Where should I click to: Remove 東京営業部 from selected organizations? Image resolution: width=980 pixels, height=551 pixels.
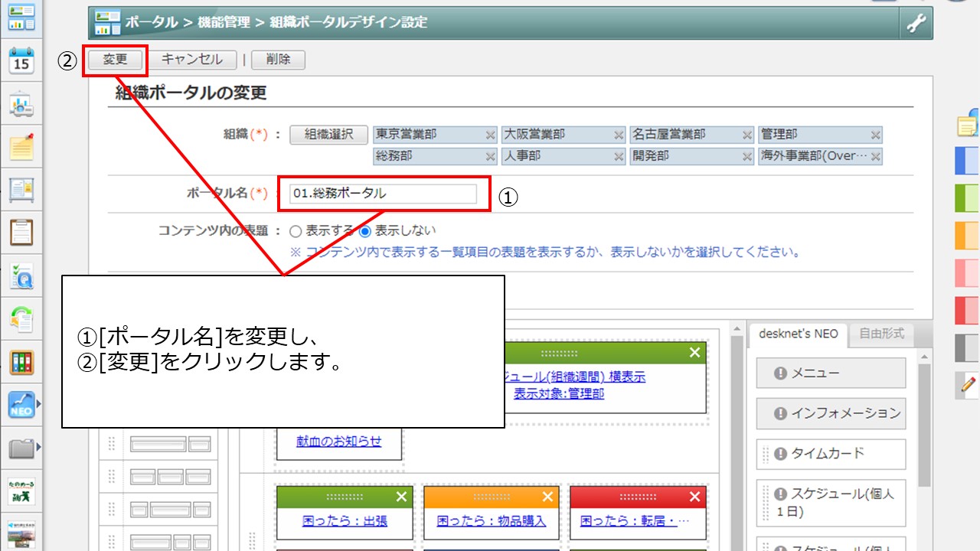coord(490,135)
